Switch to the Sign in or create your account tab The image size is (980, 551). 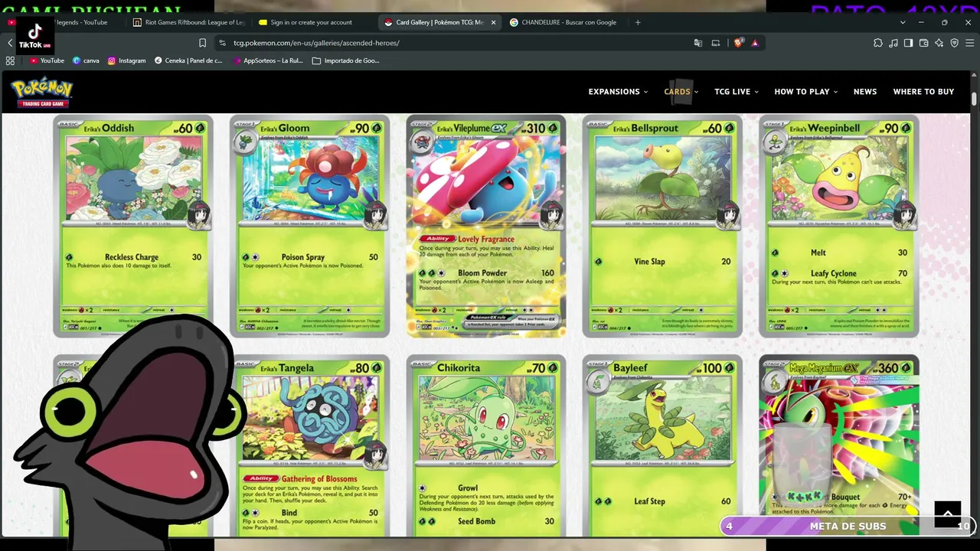(x=312, y=22)
